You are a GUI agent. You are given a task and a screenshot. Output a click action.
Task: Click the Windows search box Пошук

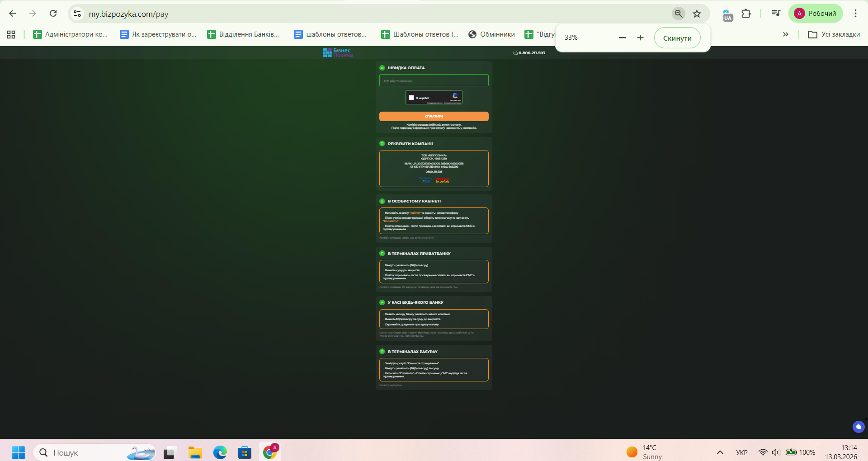click(x=95, y=452)
